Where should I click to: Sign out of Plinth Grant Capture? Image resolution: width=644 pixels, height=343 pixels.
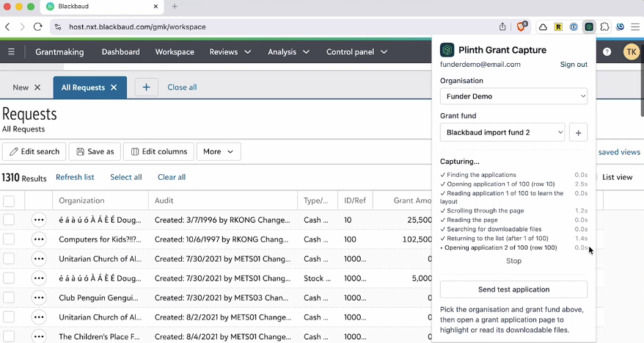(574, 65)
